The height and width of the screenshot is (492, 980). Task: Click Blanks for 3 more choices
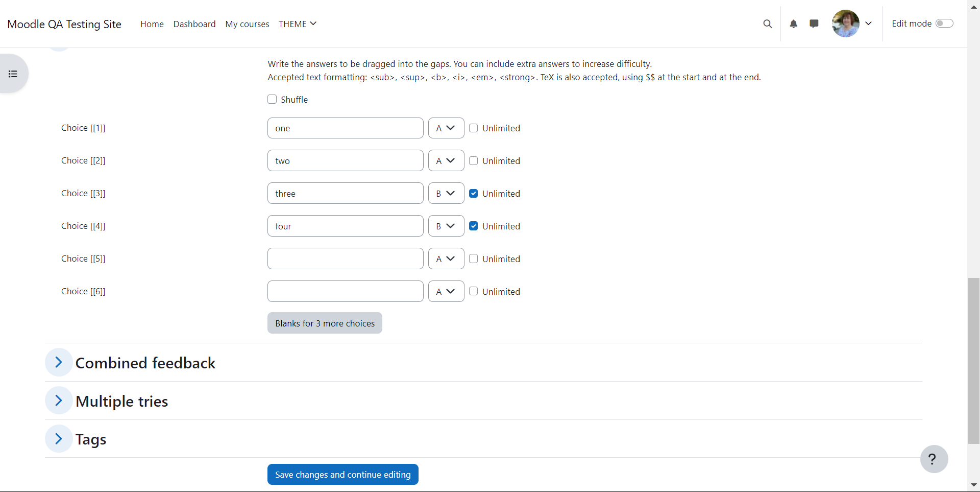tap(325, 323)
